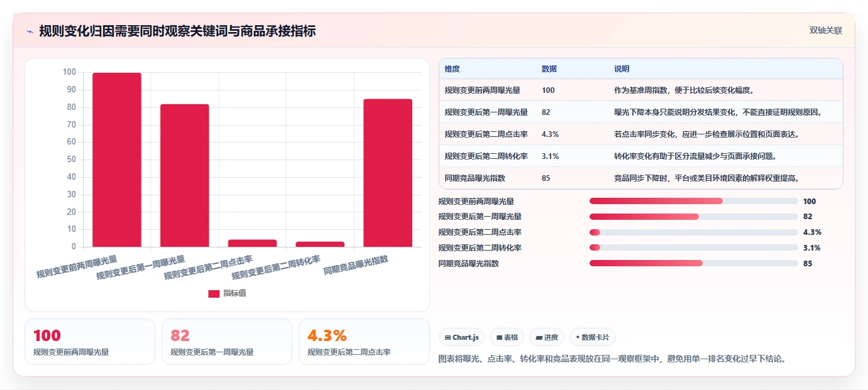Screen dimensions: 868x390
Task: Open the data card showing 4.3%
Action: tap(364, 342)
